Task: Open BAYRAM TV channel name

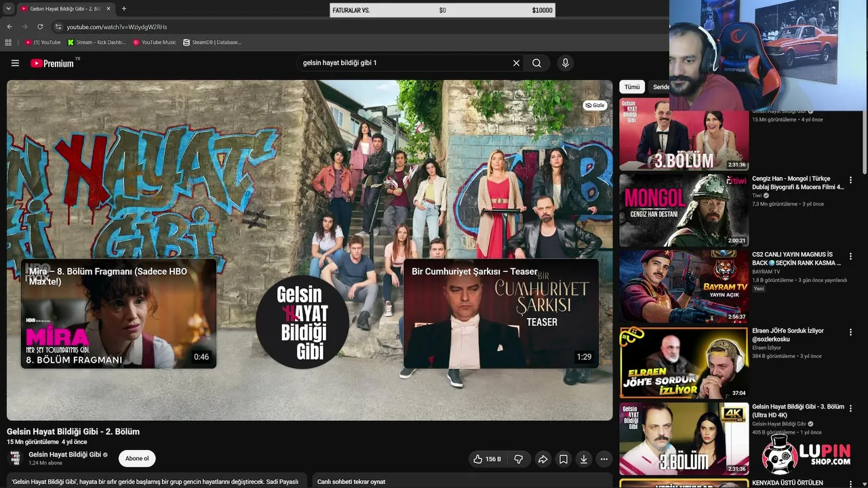Action: click(x=766, y=271)
